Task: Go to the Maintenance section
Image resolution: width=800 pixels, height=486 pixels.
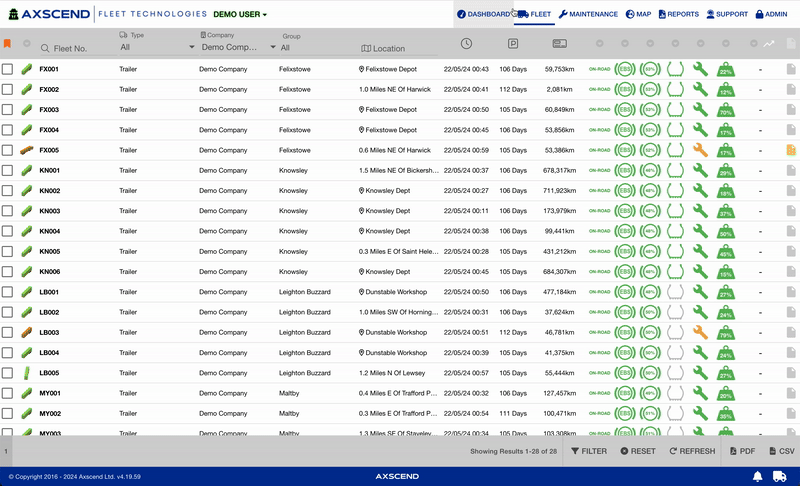Action: click(x=588, y=14)
